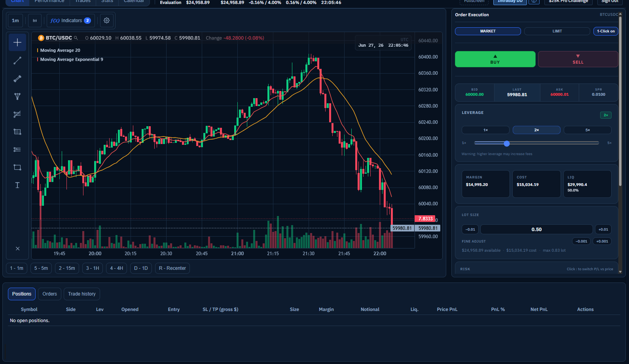Click the 7.8333 volume price label

click(425, 219)
